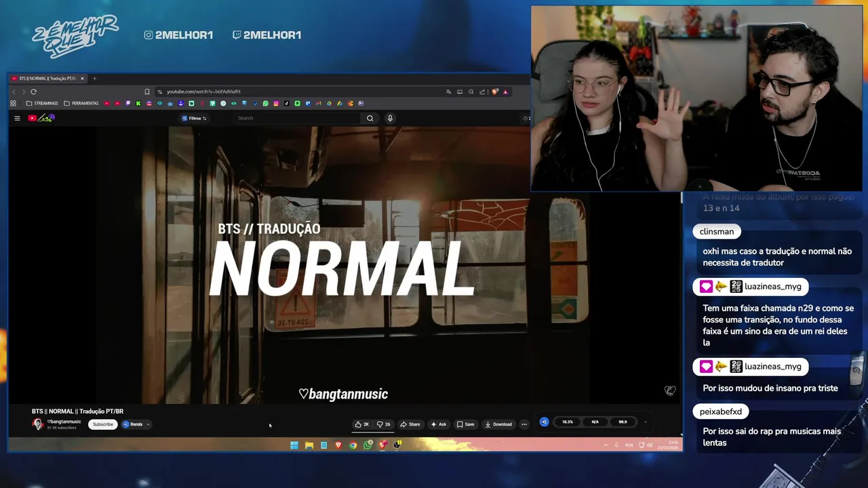The width and height of the screenshot is (868, 488).
Task: Click the N/A stat pill
Action: pos(595,422)
